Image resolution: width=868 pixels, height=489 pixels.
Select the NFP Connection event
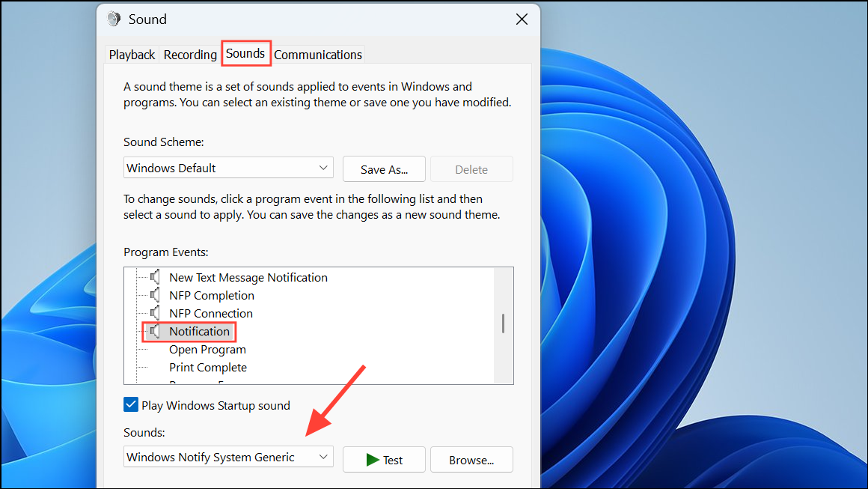[211, 314]
